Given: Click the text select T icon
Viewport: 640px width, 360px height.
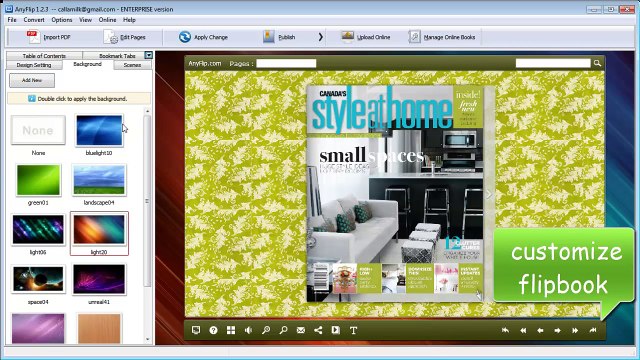Looking at the screenshot, I should pos(353,330).
